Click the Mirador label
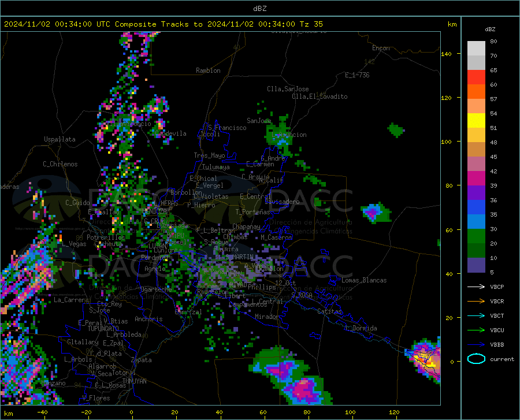Screen dimensions: 520x420 (x=267, y=317)
